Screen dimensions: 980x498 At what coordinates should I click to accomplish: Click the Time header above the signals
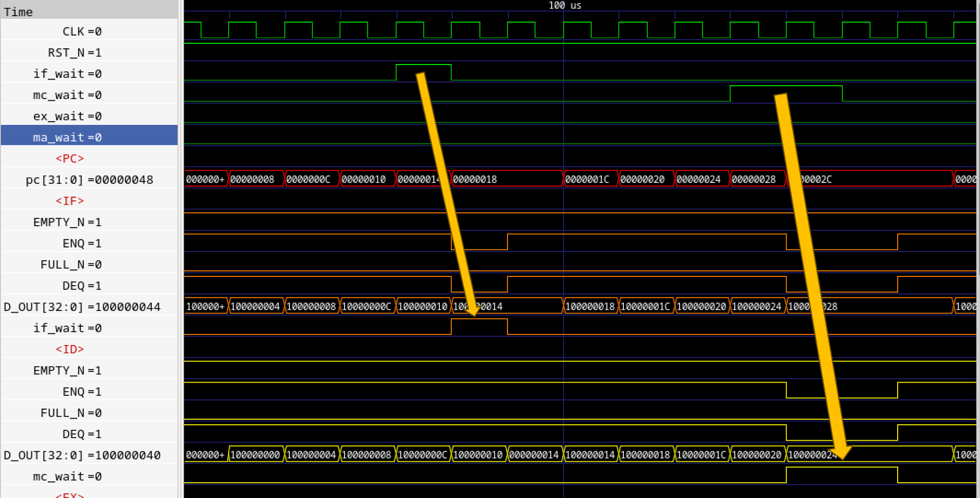click(x=18, y=12)
